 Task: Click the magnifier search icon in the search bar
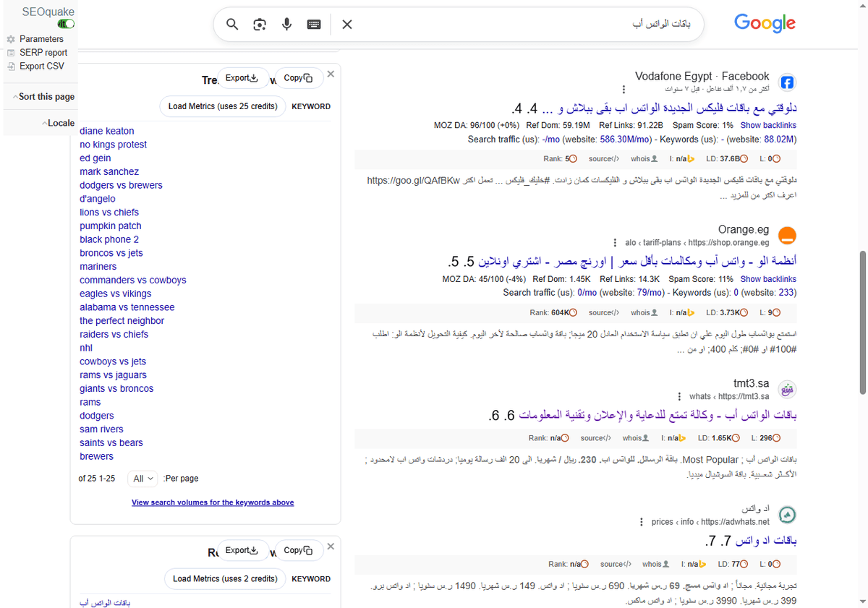coord(231,24)
